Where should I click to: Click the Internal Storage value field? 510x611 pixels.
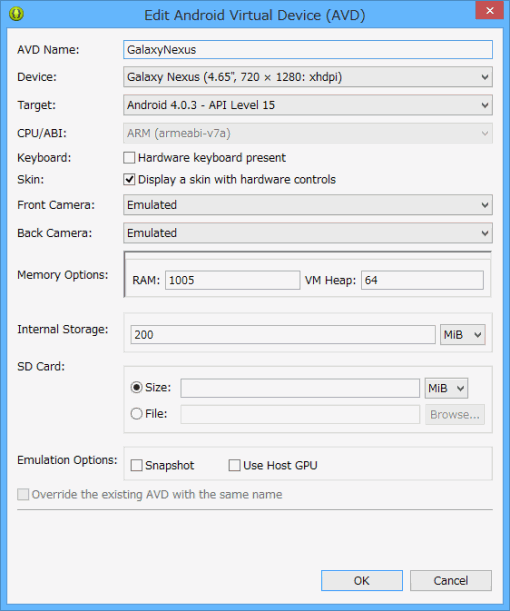pyautogui.click(x=283, y=335)
